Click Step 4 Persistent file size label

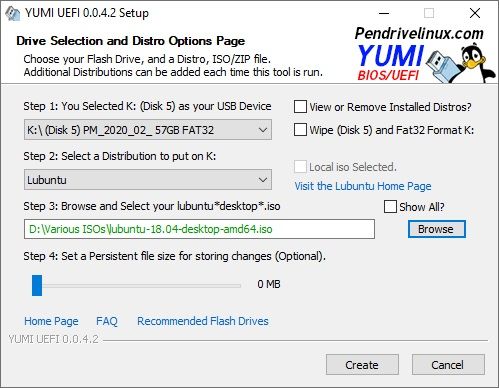click(x=174, y=256)
